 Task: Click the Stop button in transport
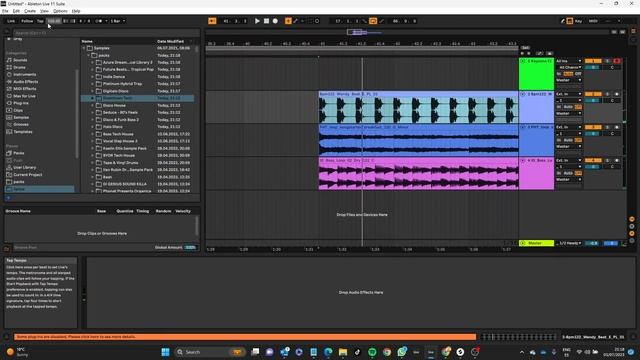(266, 21)
